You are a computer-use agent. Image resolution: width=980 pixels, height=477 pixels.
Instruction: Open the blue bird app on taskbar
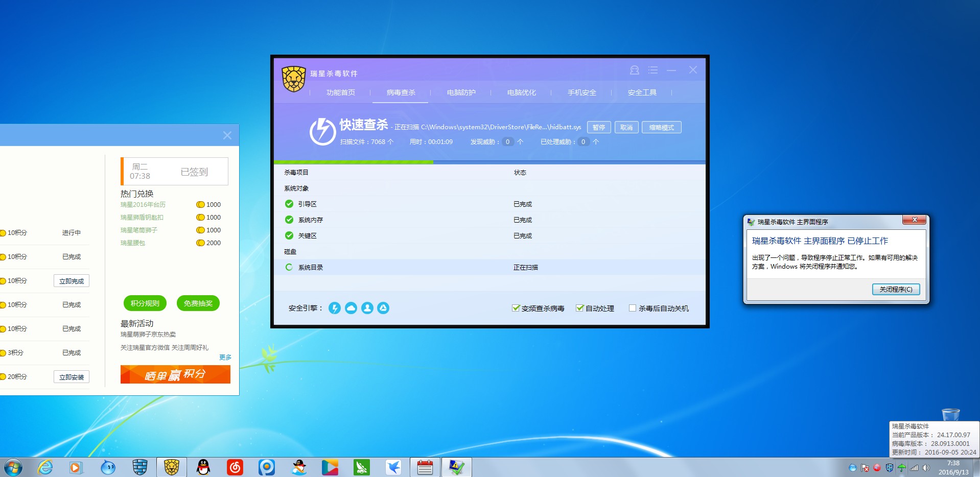(x=393, y=467)
